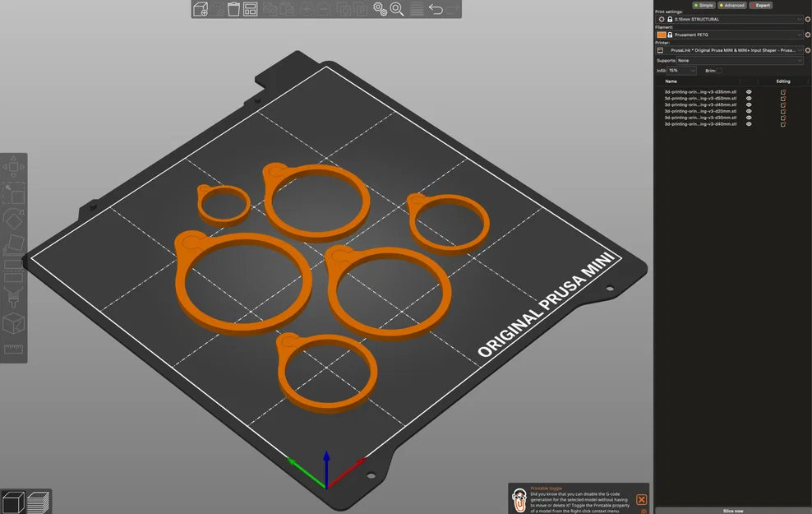Image resolution: width=812 pixels, height=514 pixels.
Task: Open the settings gears icon in toolbar
Action: (x=380, y=9)
